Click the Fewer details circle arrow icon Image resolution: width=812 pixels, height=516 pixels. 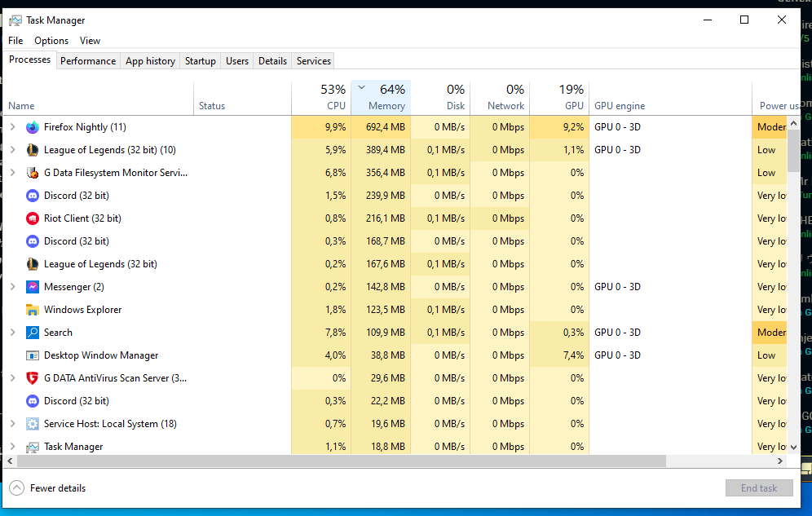click(x=16, y=487)
